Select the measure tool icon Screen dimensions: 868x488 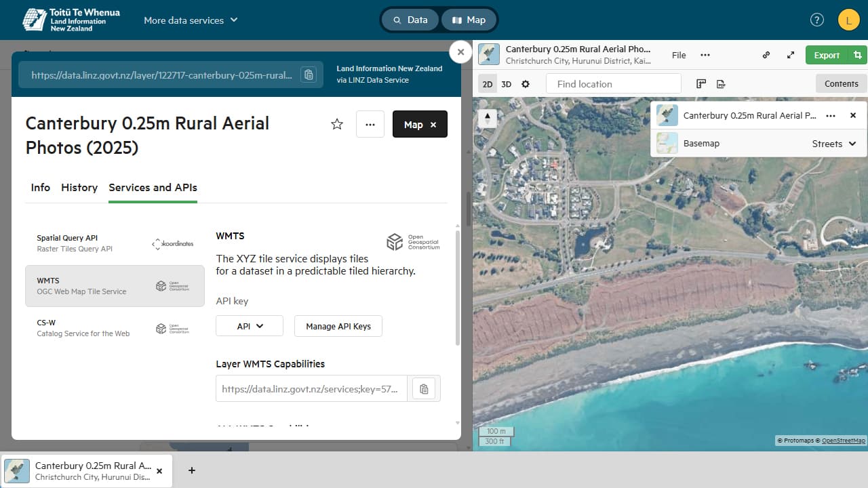(x=701, y=84)
